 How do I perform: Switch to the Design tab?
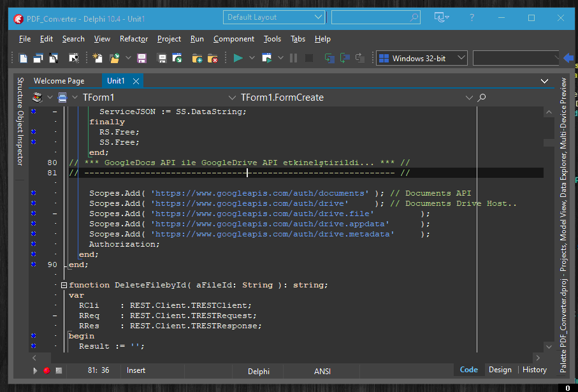pos(500,370)
